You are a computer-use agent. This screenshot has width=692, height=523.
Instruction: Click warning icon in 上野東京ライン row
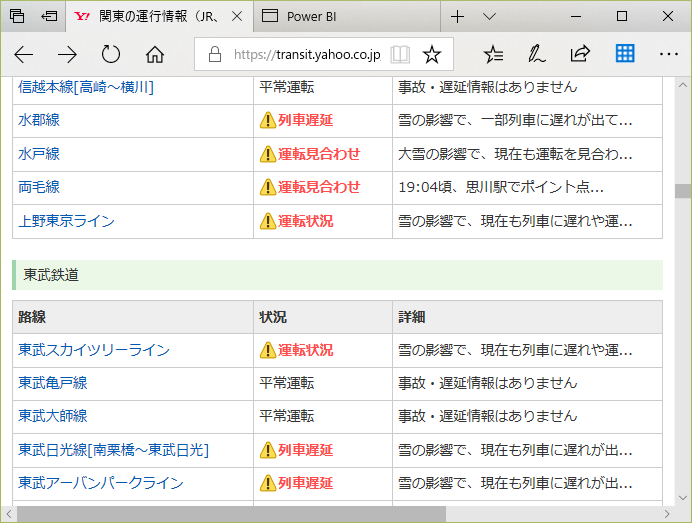pyautogui.click(x=268, y=221)
